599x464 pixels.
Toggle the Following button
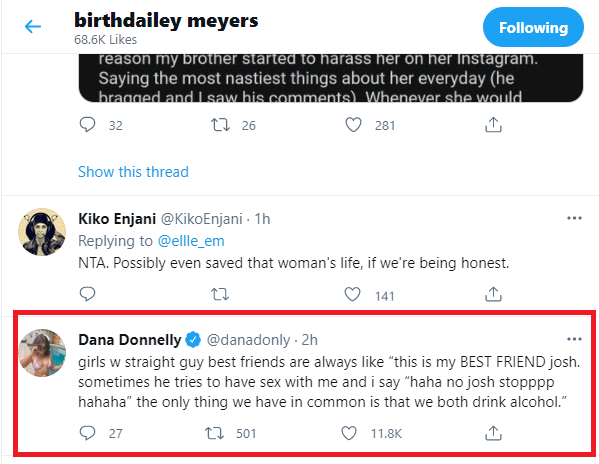click(x=533, y=27)
